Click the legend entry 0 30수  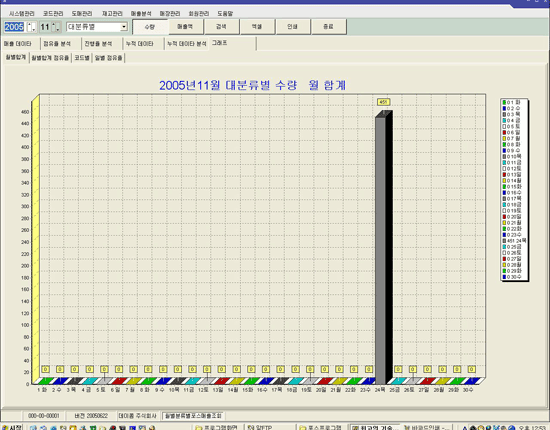click(512, 277)
